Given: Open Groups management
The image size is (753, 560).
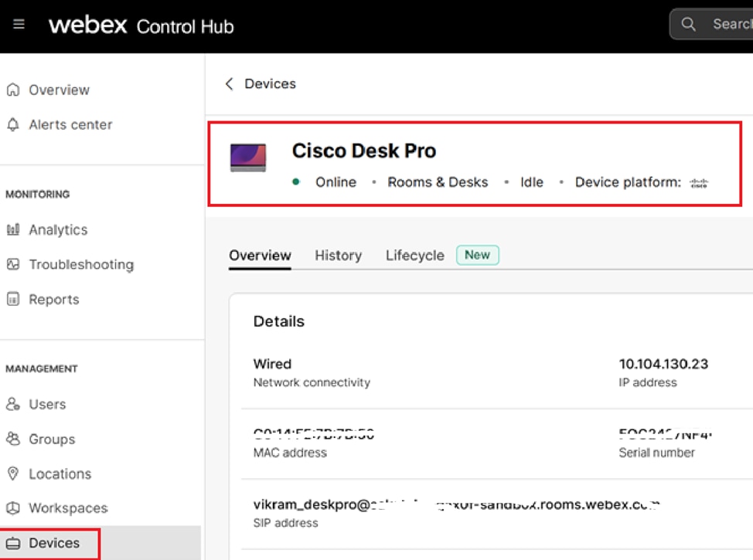Looking at the screenshot, I should click(52, 439).
